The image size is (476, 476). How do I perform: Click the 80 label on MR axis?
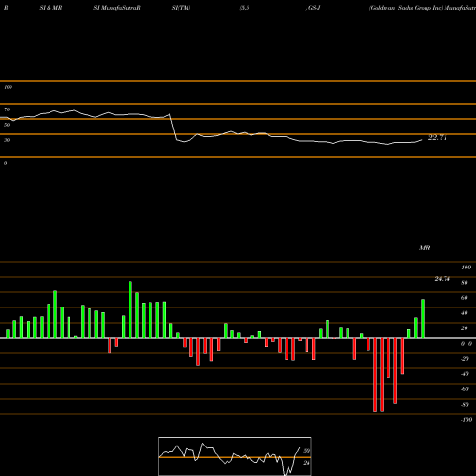pos(465,283)
